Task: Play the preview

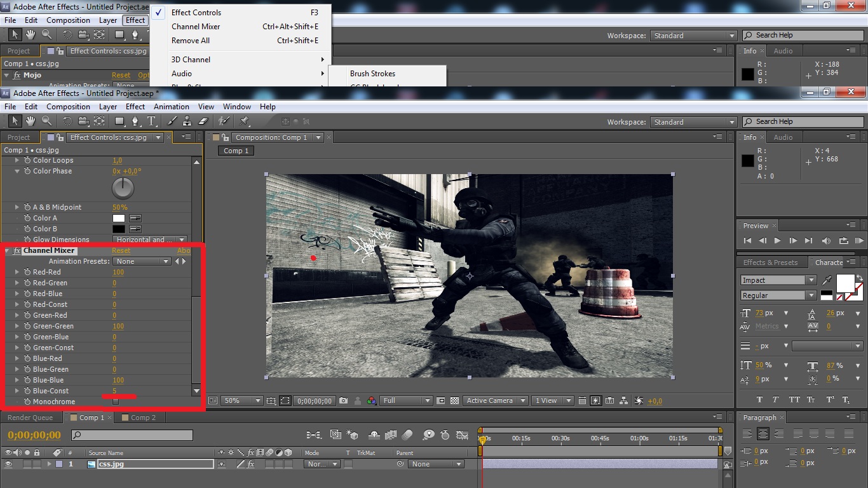Action: click(x=777, y=241)
